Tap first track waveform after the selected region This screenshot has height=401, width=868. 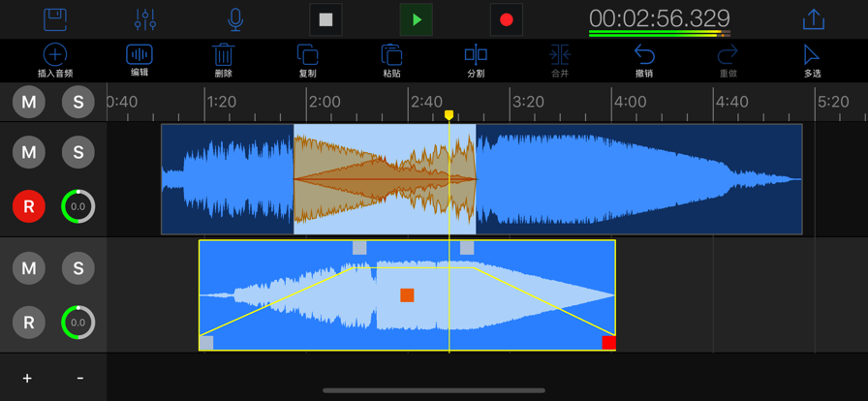[x=638, y=179]
